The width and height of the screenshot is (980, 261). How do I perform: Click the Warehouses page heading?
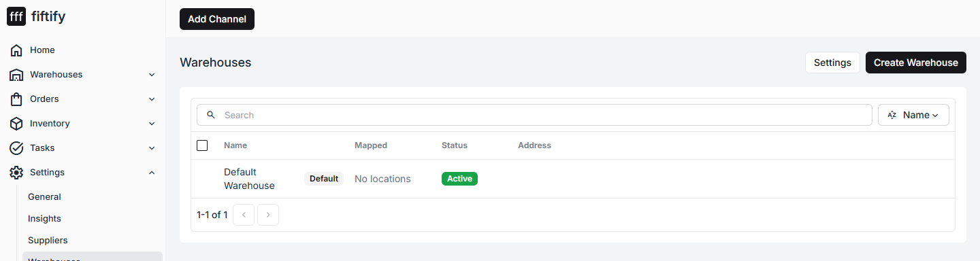[x=215, y=63]
